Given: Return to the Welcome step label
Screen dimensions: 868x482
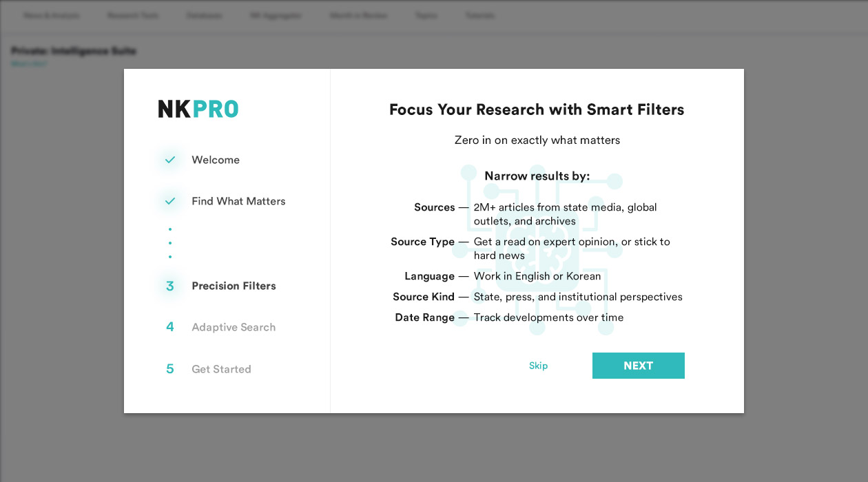Looking at the screenshot, I should tap(216, 160).
